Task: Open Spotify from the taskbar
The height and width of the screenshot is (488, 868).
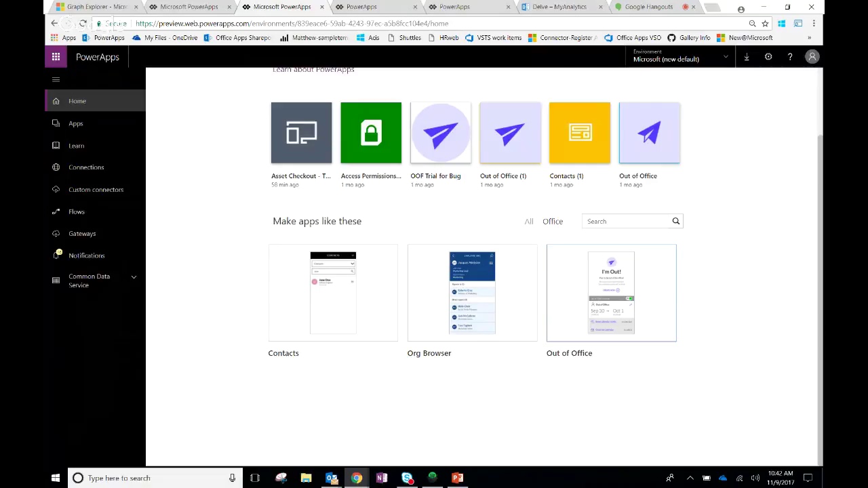Action: coord(432,478)
